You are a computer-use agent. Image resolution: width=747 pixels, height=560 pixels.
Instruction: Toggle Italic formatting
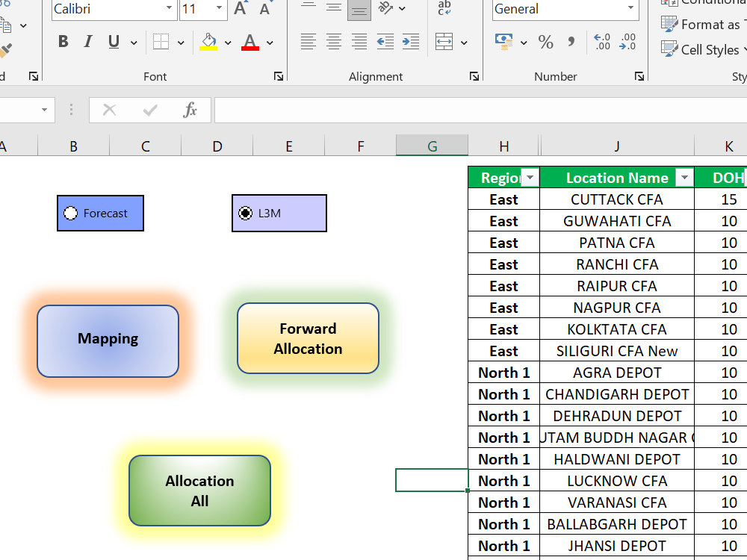click(87, 41)
